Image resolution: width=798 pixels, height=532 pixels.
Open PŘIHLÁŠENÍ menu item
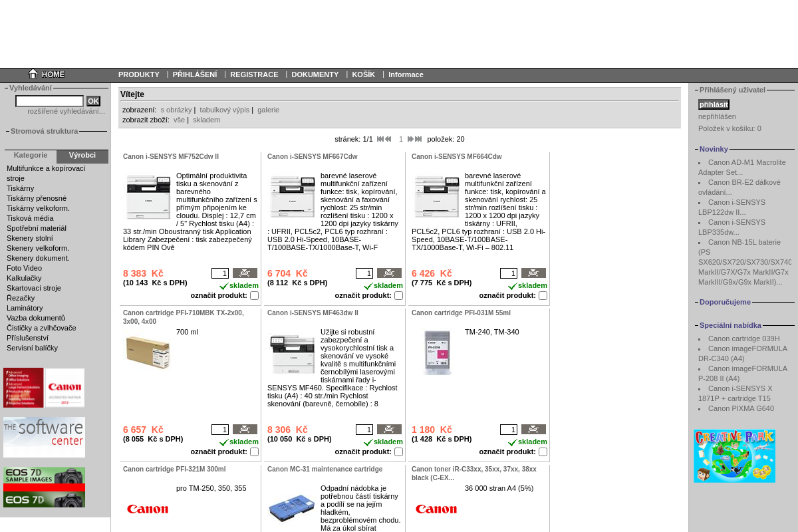coord(195,74)
